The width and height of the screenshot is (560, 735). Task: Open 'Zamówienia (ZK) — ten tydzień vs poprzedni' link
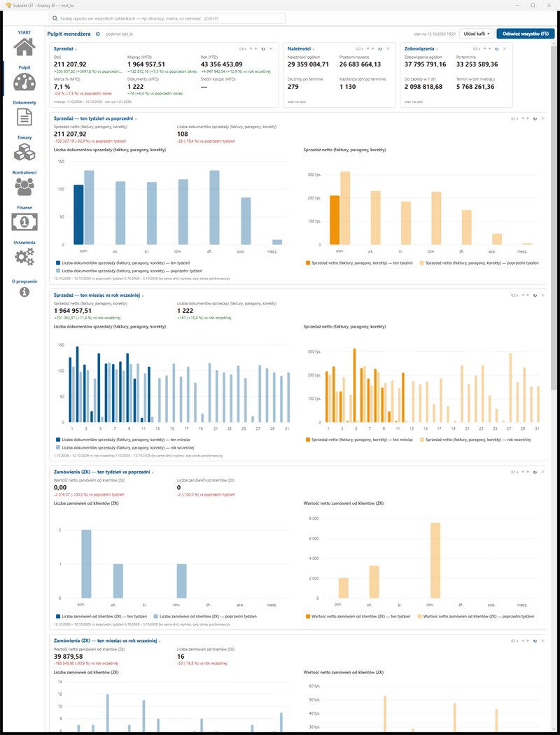point(101,472)
